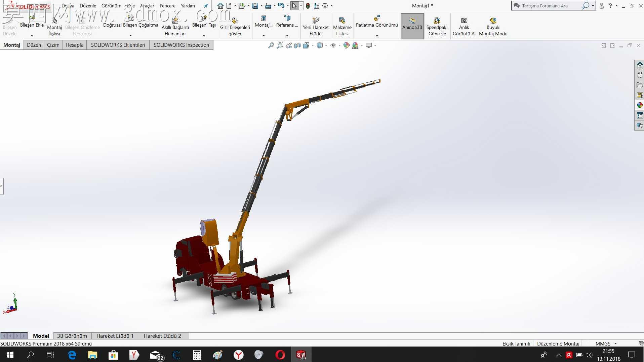Click the View Orientation cube icon

[x=306, y=45]
